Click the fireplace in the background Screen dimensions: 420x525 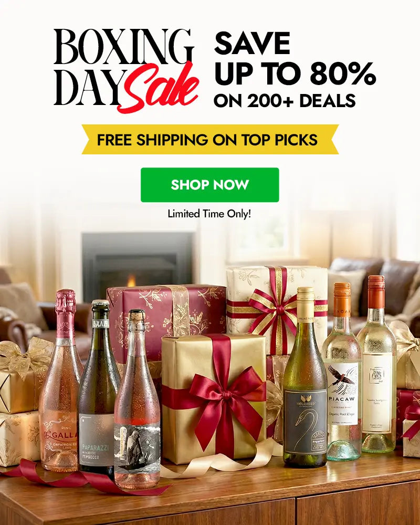[138, 262]
